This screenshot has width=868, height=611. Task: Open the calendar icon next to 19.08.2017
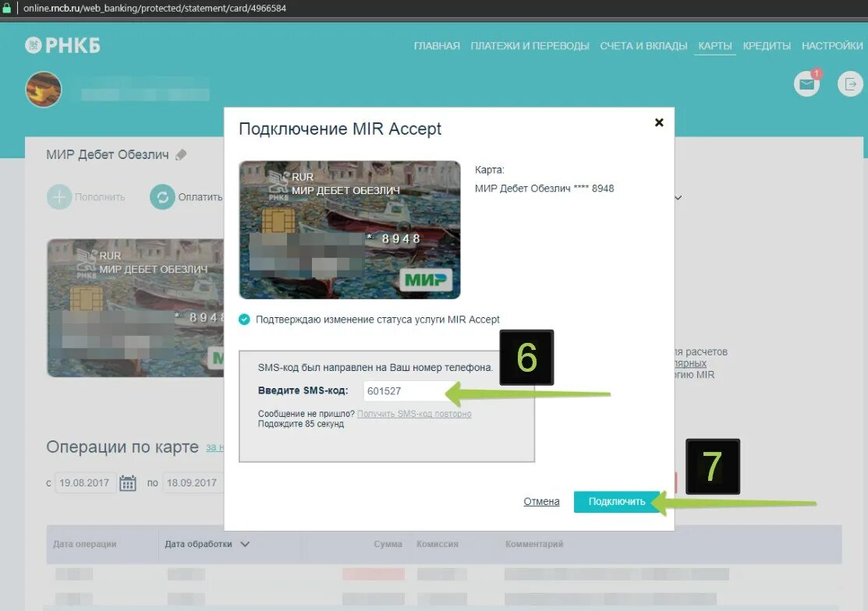click(x=127, y=482)
